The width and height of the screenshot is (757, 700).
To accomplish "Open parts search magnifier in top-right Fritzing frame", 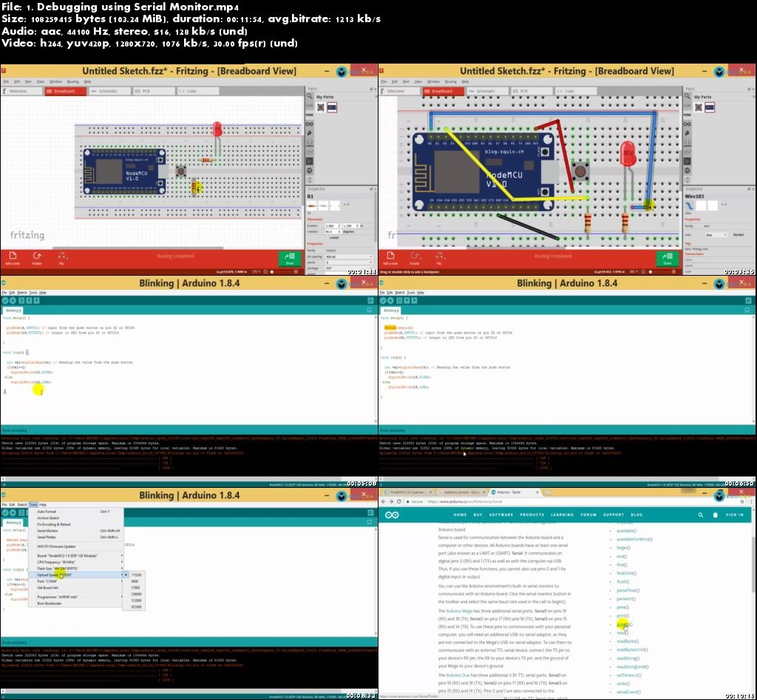I will (687, 97).
